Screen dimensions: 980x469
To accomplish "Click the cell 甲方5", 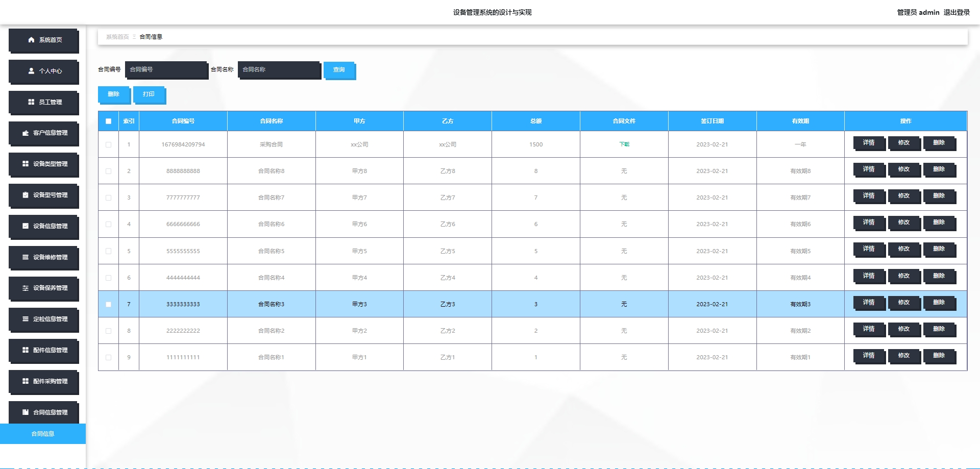I will tap(359, 251).
